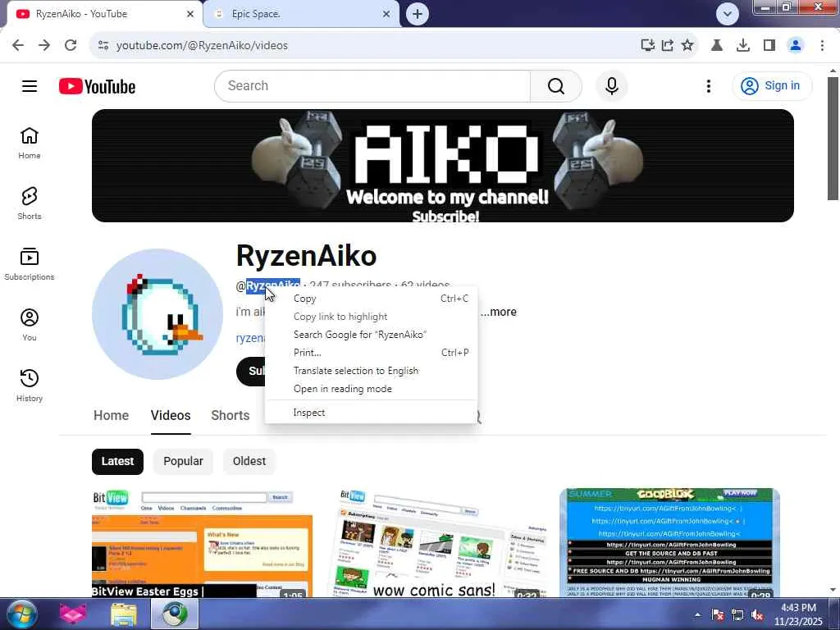Open the YouTube hamburger guide menu
Screen dimensions: 840x630
30,86
